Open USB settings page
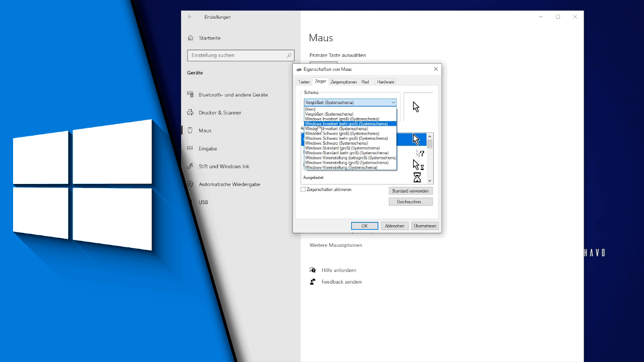 (203, 202)
